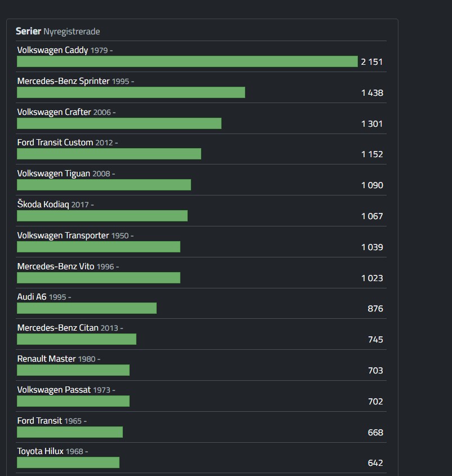Click the Toyota Hilux green bar
The width and height of the screenshot is (452, 476).
coord(68,462)
